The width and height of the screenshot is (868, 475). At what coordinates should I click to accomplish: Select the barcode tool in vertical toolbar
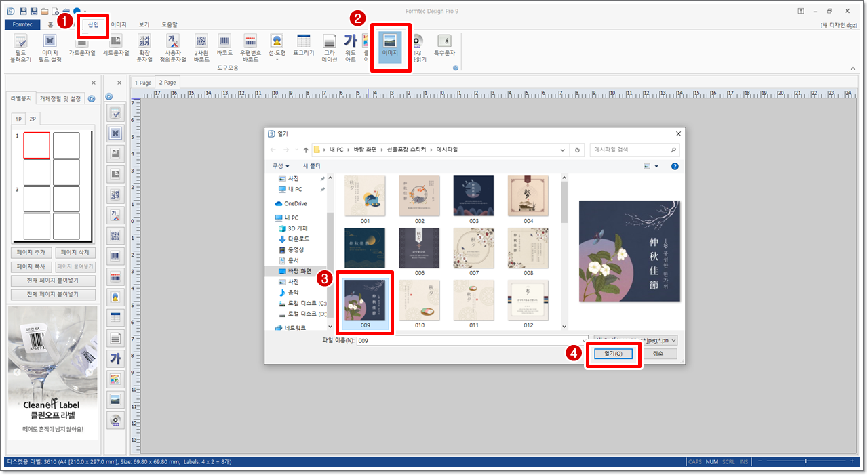click(115, 257)
